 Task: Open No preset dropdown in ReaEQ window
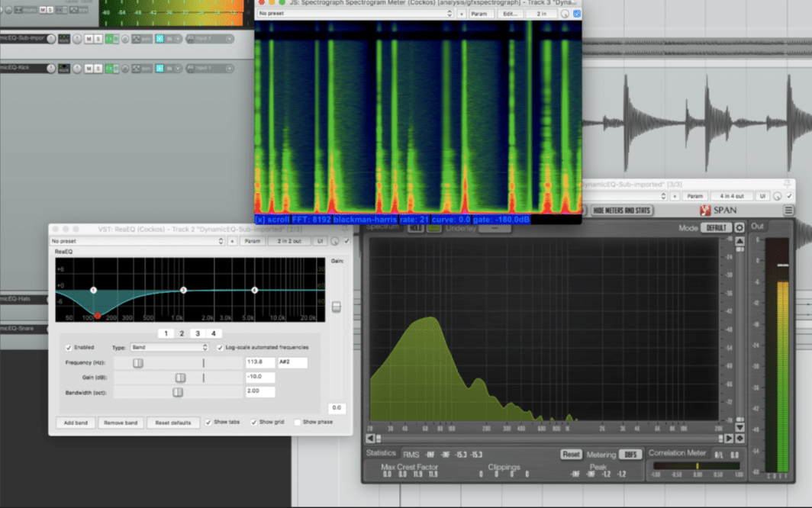(x=137, y=241)
